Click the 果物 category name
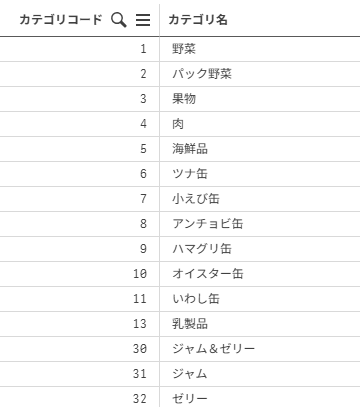Viewport: 360px width, 418px height. coord(184,99)
